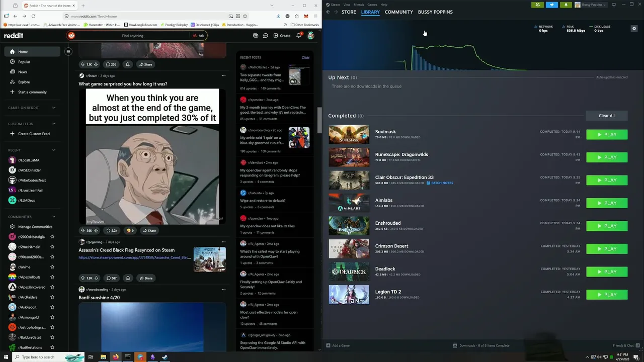Upvote the r/Steam post with 36K
Image resolution: width=644 pixels, height=362 pixels.
pyautogui.click(x=83, y=230)
